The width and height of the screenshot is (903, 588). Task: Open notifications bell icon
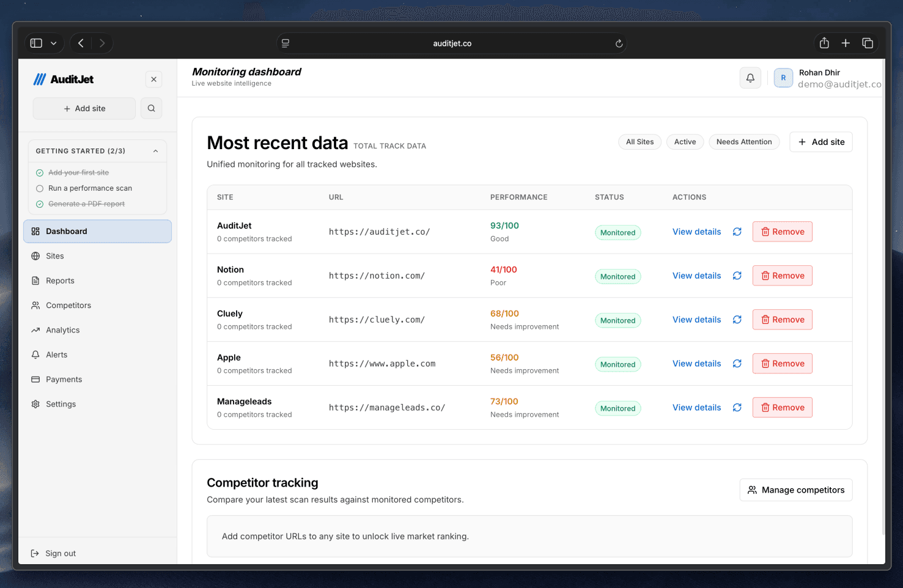[x=750, y=78]
